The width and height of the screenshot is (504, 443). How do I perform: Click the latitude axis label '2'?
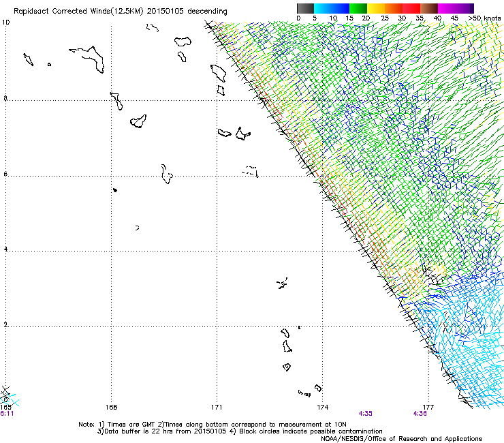pyautogui.click(x=5, y=324)
